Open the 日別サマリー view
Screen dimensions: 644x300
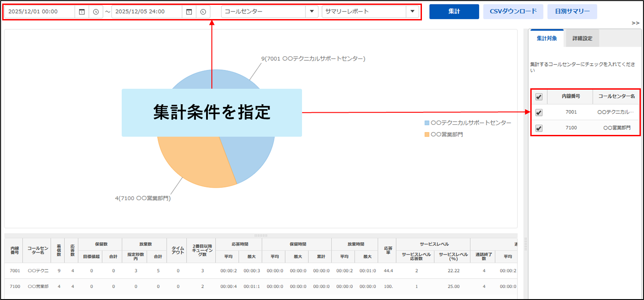pos(572,12)
